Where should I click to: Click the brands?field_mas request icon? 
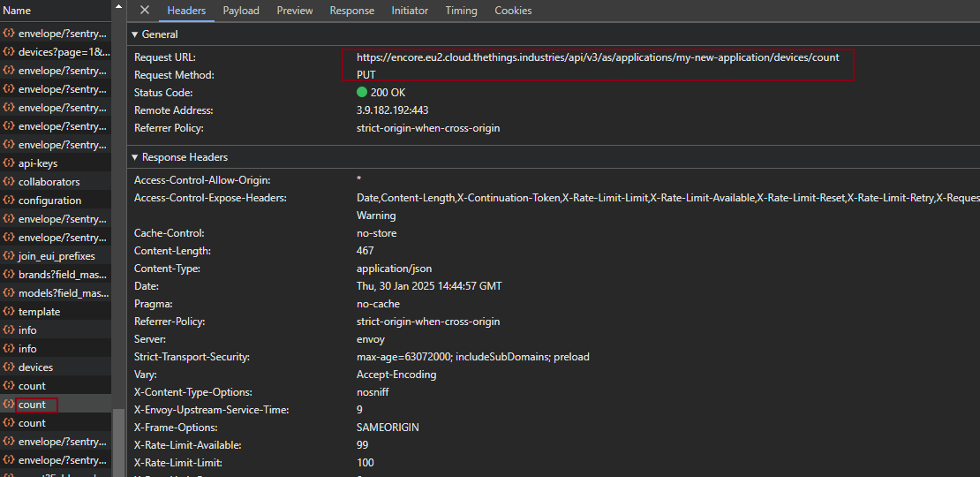click(x=9, y=275)
